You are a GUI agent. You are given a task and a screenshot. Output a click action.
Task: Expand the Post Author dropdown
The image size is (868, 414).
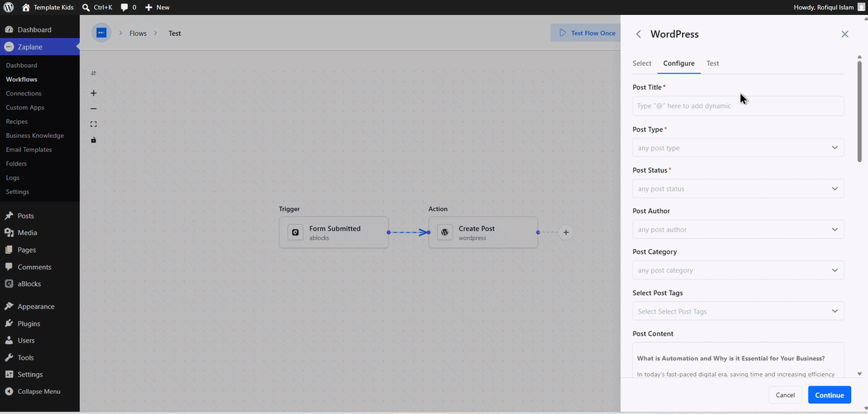click(x=738, y=229)
